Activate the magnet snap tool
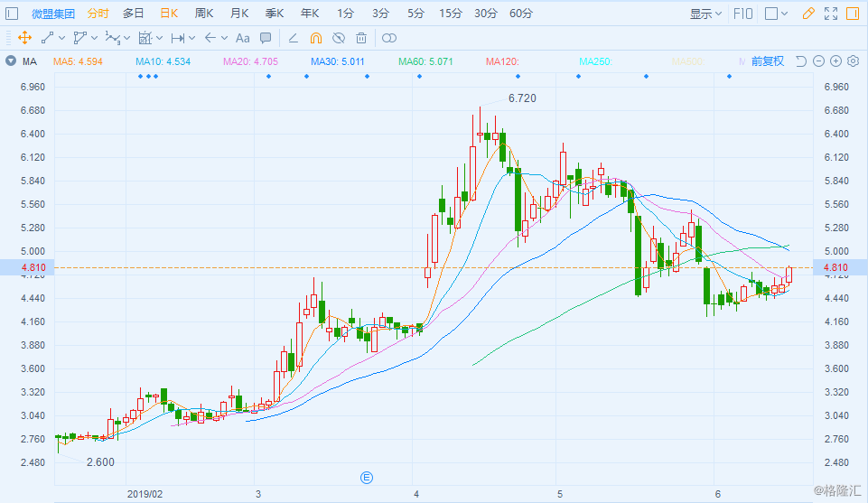 [x=315, y=38]
